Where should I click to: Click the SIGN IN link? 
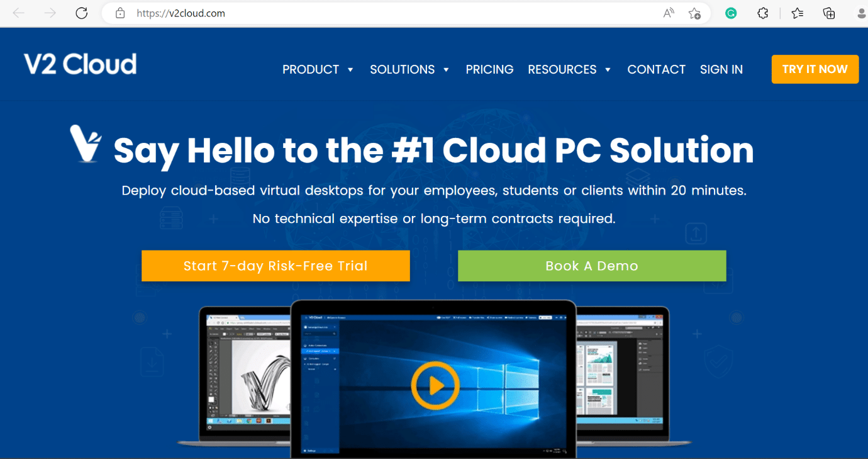pyautogui.click(x=721, y=69)
